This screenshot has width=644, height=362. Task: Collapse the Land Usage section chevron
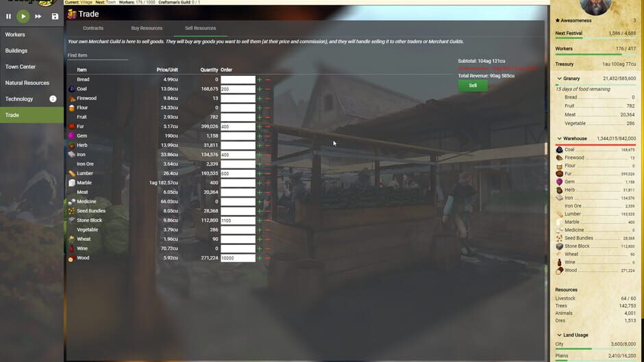(559, 335)
